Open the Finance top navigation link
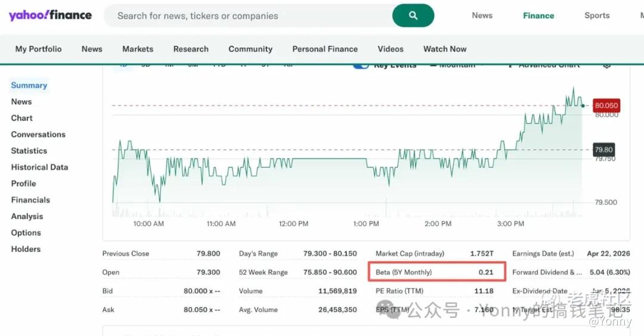 [538, 15]
